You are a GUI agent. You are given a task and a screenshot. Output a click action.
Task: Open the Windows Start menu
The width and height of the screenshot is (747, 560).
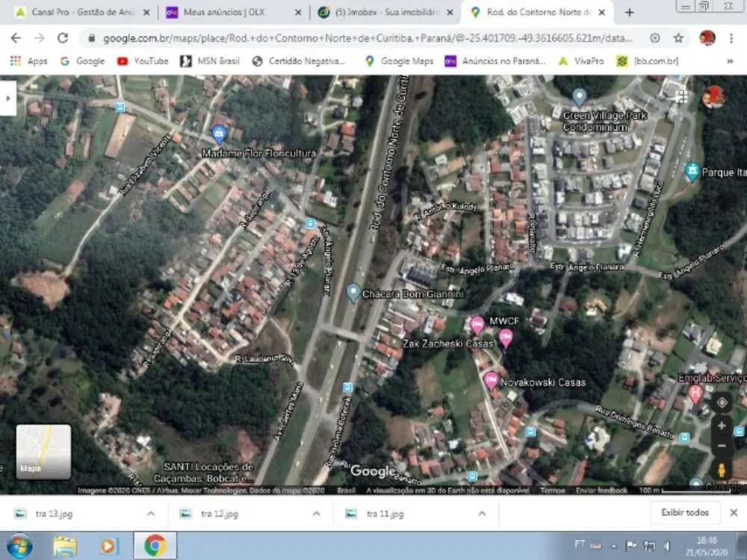19,546
